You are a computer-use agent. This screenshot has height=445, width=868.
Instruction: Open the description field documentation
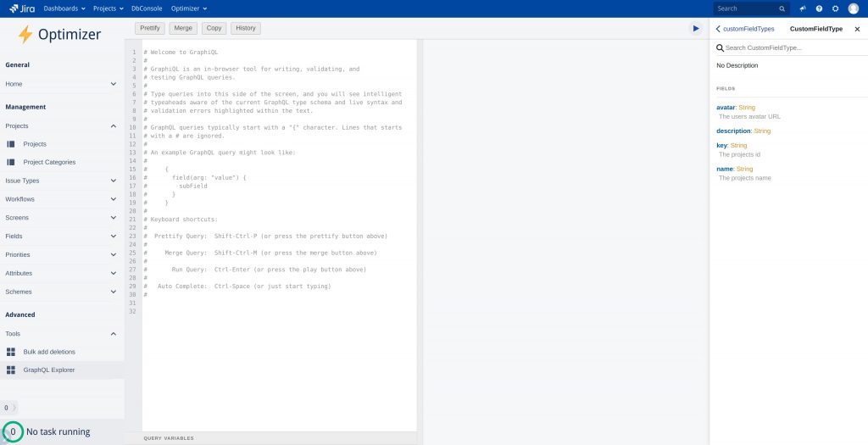tap(733, 131)
